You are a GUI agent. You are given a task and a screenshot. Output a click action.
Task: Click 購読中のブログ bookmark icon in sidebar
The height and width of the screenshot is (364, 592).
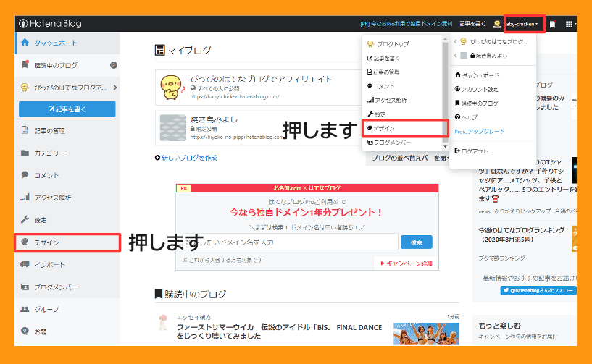(25, 64)
